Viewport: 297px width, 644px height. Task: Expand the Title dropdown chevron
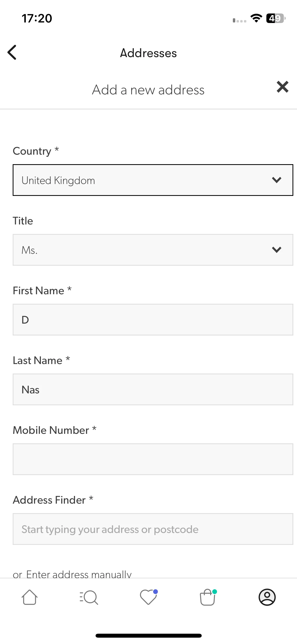pos(277,250)
